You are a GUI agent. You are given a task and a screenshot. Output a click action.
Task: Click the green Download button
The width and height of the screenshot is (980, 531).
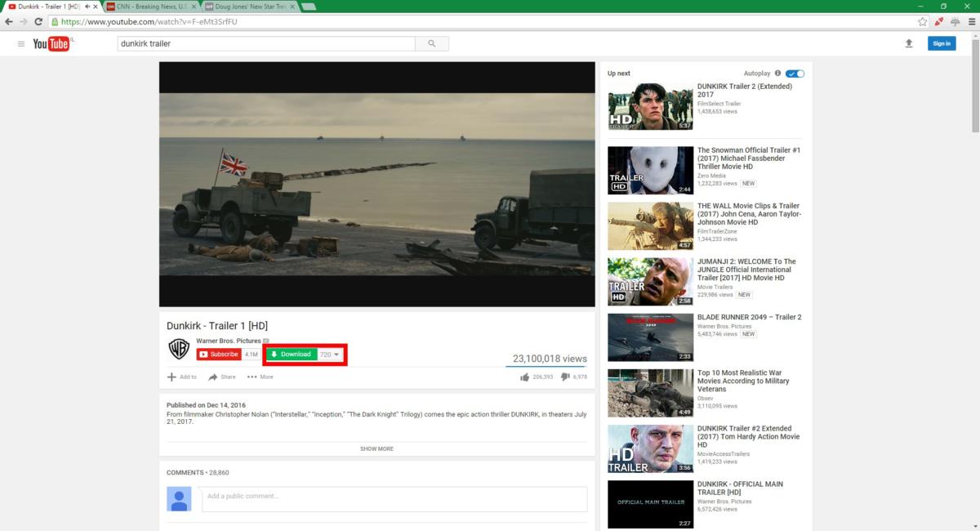tap(292, 355)
